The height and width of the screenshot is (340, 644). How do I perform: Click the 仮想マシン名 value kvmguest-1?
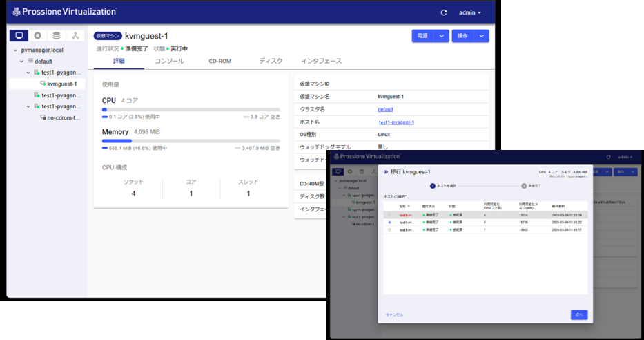[391, 97]
